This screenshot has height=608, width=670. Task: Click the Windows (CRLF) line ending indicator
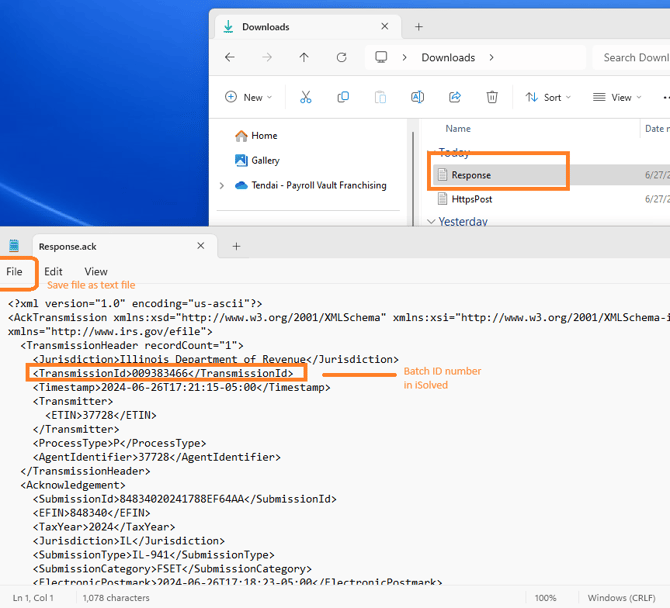pyautogui.click(x=621, y=598)
